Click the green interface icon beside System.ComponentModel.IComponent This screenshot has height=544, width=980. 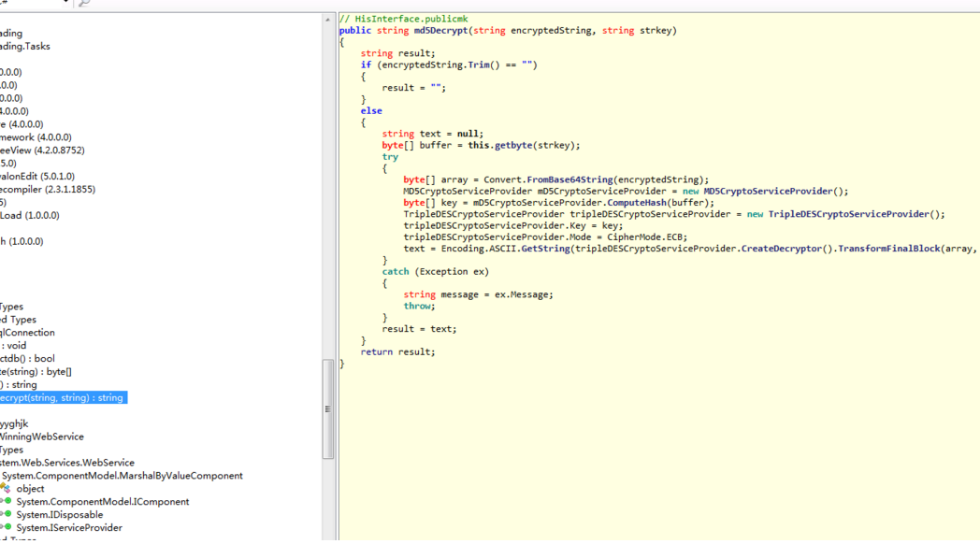7,501
